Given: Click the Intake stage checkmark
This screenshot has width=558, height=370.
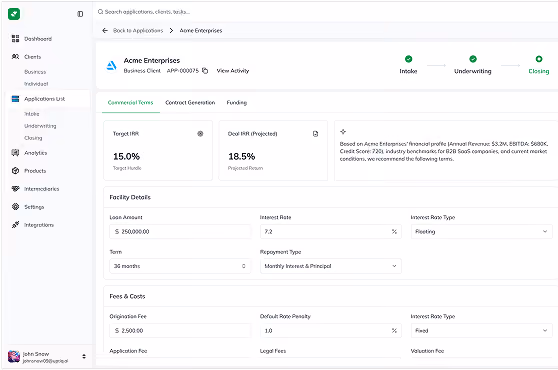Looking at the screenshot, I should [409, 59].
